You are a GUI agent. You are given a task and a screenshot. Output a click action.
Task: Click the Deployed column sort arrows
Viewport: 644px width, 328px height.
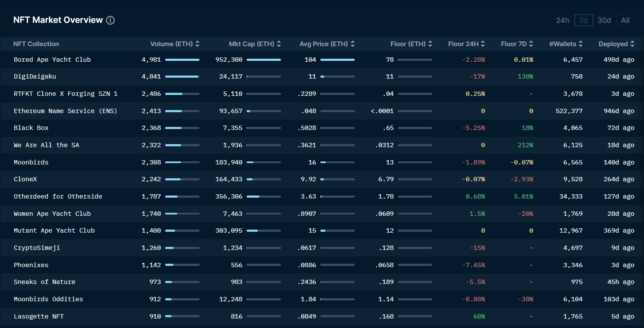[632, 44]
